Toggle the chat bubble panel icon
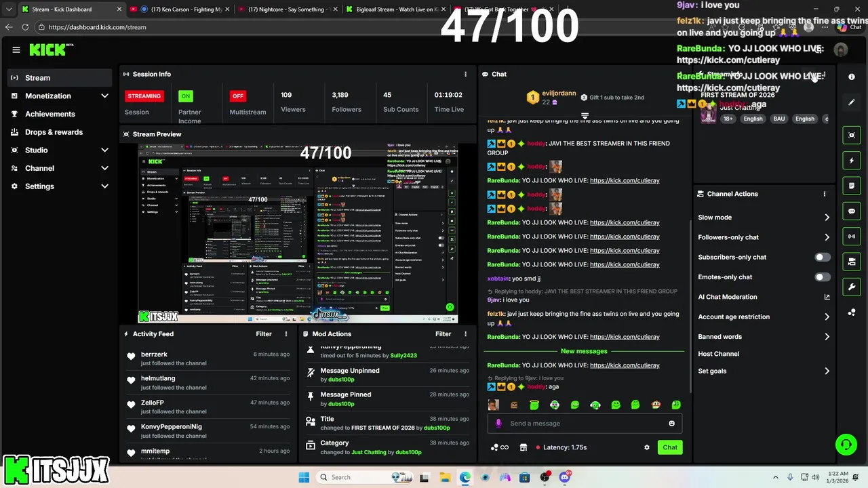The width and height of the screenshot is (868, 488). pos(852,211)
